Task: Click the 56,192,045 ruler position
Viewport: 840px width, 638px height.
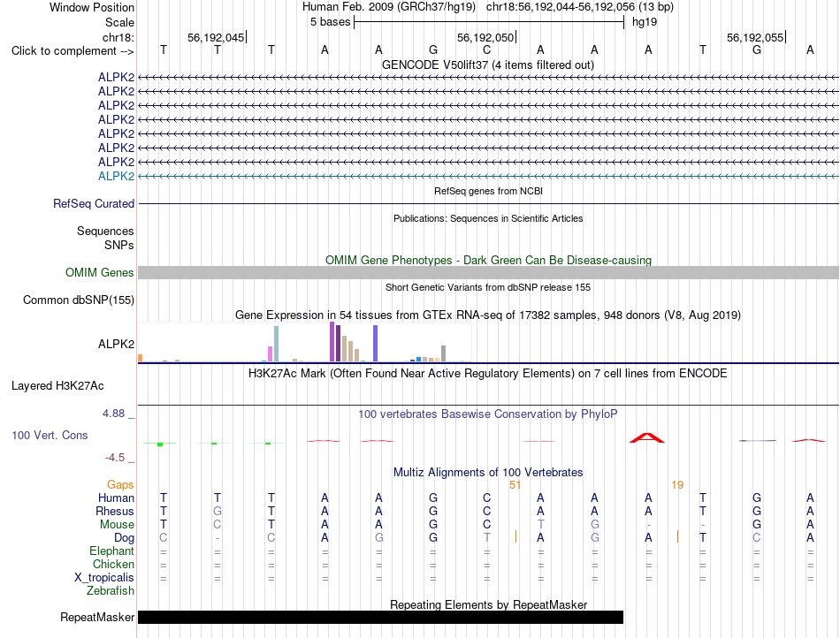Action: click(x=216, y=37)
